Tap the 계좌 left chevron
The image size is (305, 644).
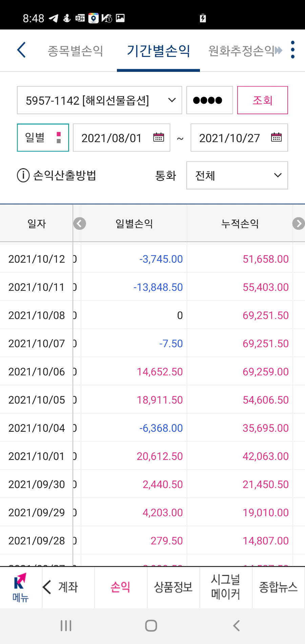47,587
